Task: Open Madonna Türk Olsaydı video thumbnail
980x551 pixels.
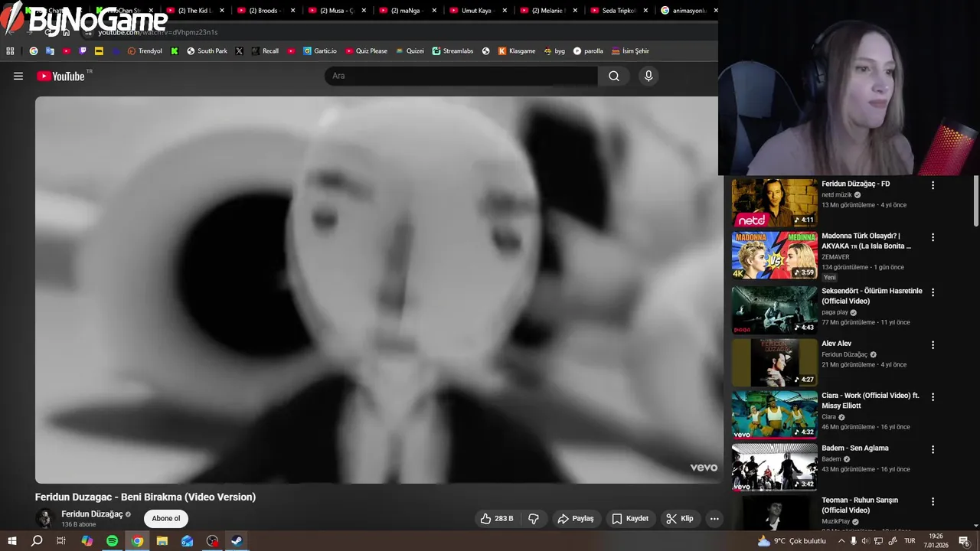Action: [774, 256]
